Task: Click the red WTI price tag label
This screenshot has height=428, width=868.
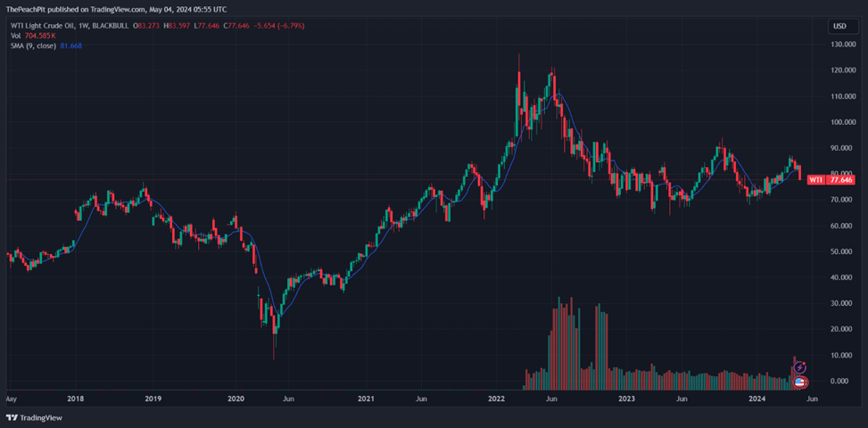Action: coord(815,180)
